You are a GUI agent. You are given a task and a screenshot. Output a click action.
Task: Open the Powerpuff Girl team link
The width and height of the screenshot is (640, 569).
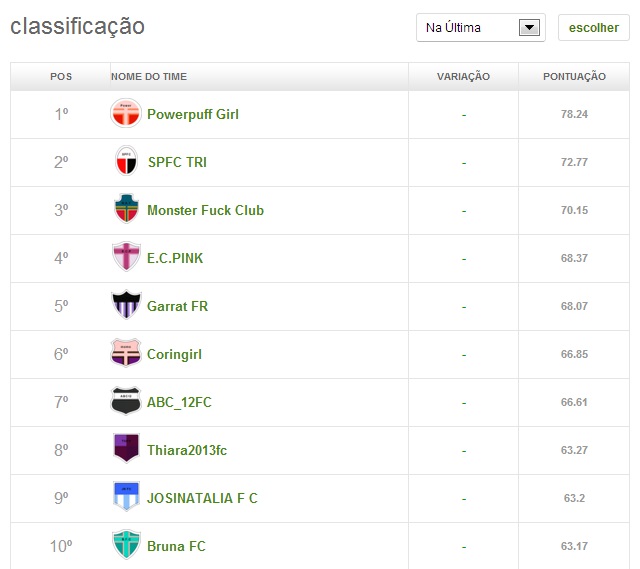[x=193, y=114]
